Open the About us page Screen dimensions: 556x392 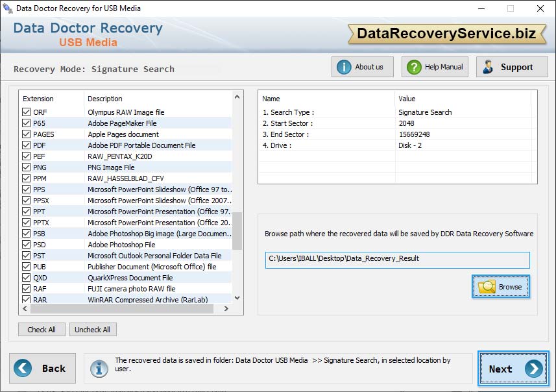tap(363, 67)
